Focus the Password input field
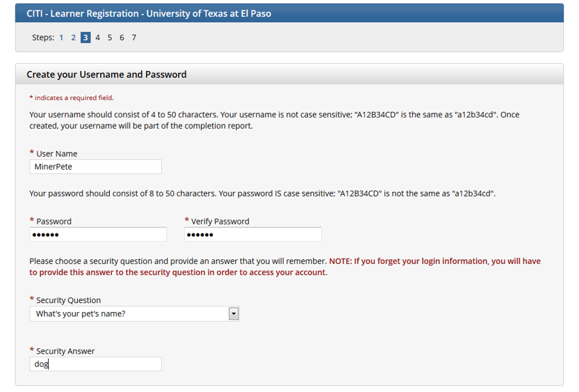 click(98, 234)
